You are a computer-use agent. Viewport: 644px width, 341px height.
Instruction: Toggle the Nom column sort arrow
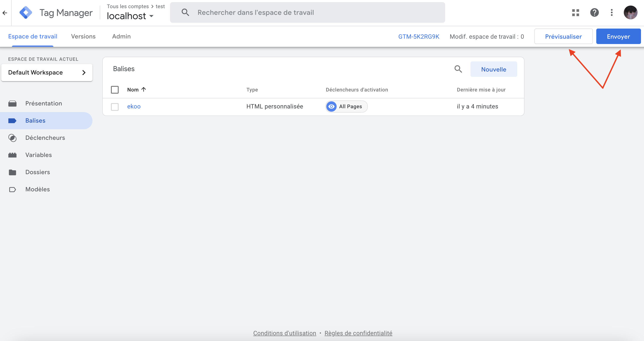pos(144,89)
